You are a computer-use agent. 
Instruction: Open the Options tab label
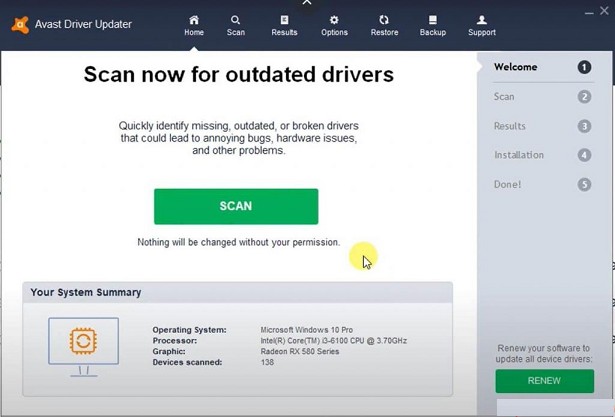(x=334, y=32)
